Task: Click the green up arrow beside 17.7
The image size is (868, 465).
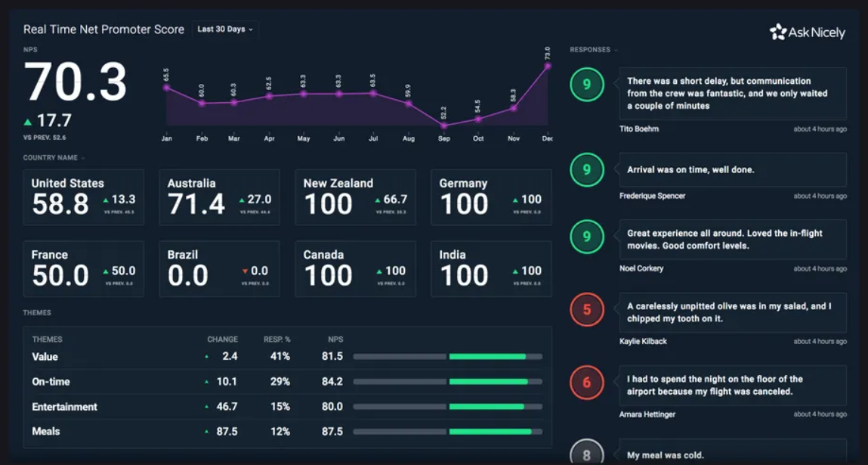Action: [28, 122]
